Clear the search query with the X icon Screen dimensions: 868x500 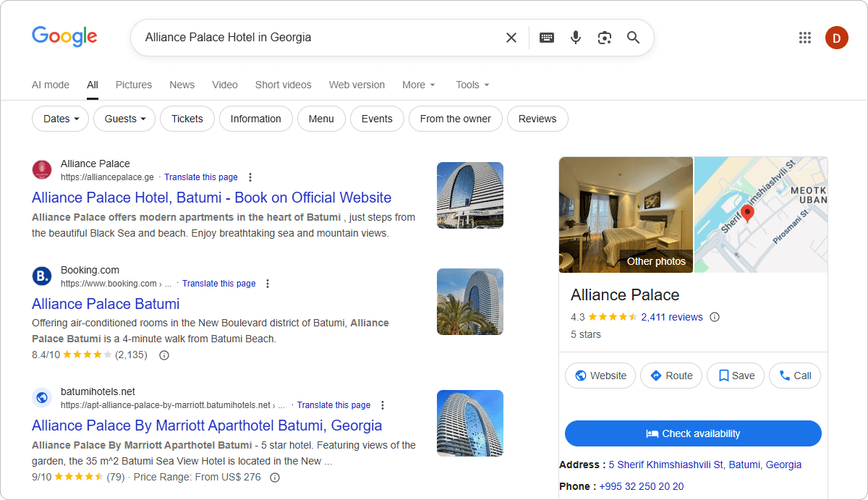coord(511,37)
